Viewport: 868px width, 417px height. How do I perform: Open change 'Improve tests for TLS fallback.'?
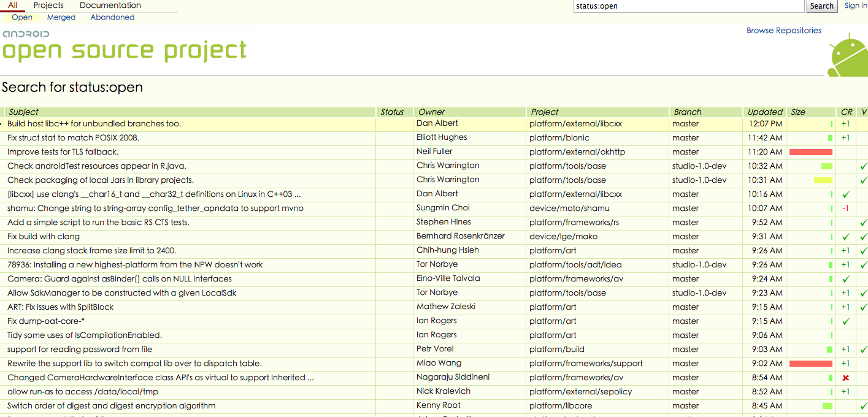click(x=63, y=152)
